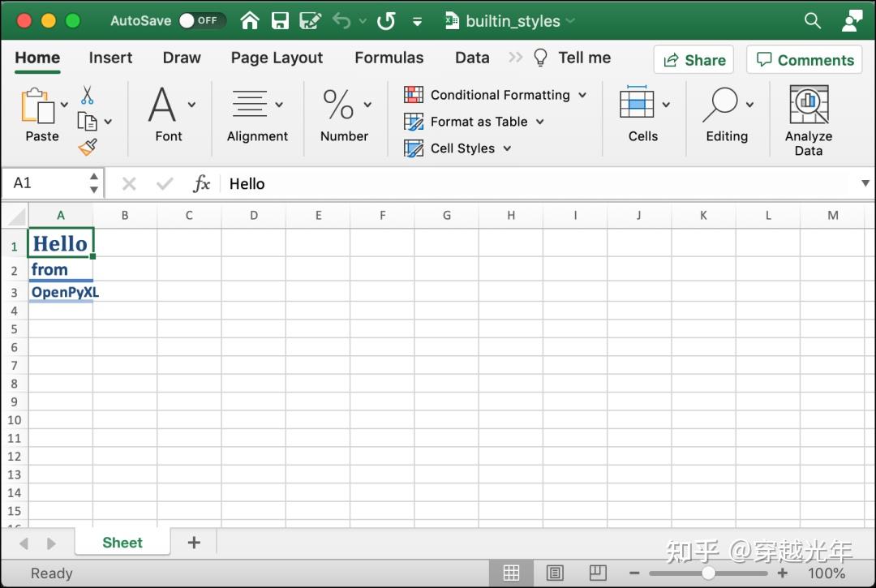Select the Format Painter icon
This screenshot has width=876, height=588.
[x=87, y=146]
